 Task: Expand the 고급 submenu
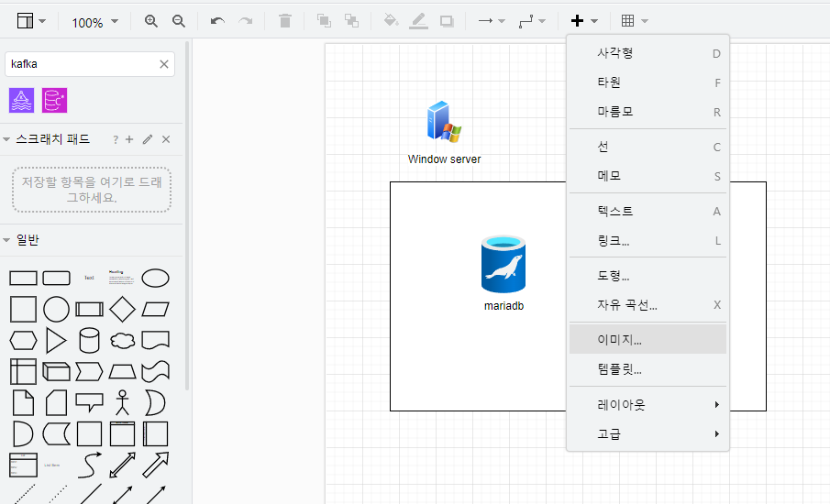click(647, 433)
